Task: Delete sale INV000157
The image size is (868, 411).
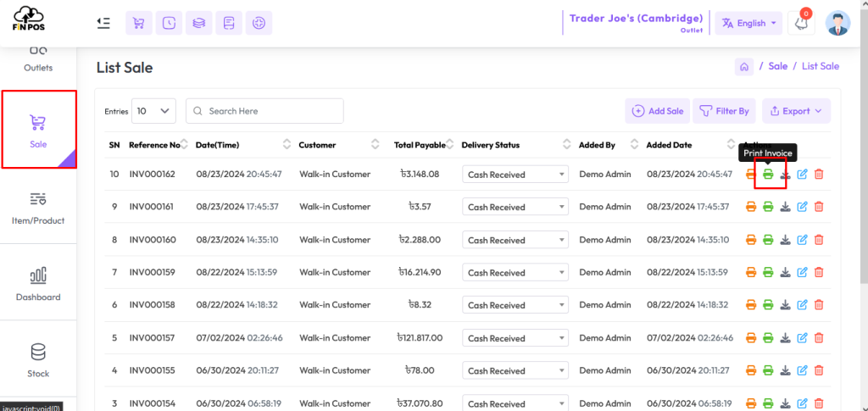Action: 820,338
